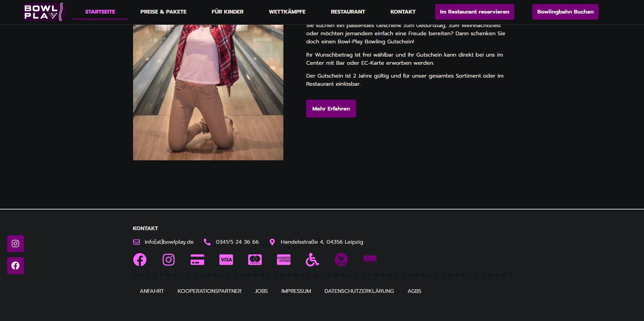
Task: Open the Anfahrt footer link
Action: click(152, 291)
